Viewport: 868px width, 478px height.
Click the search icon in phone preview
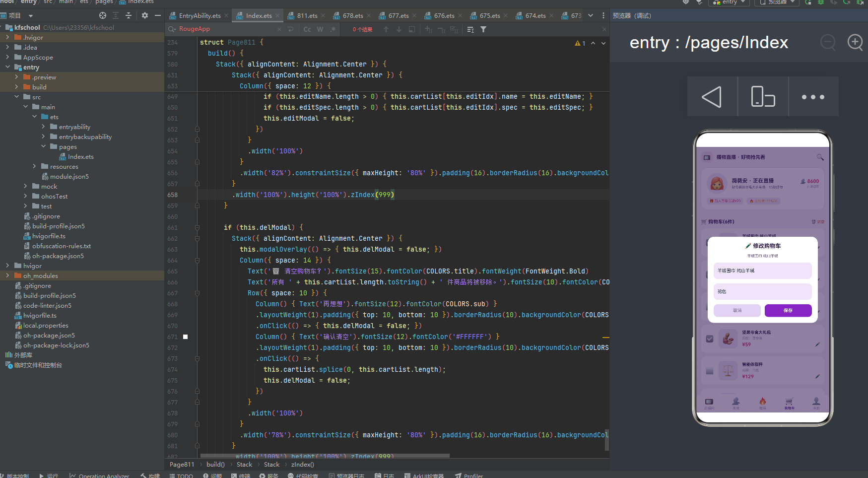point(820,157)
